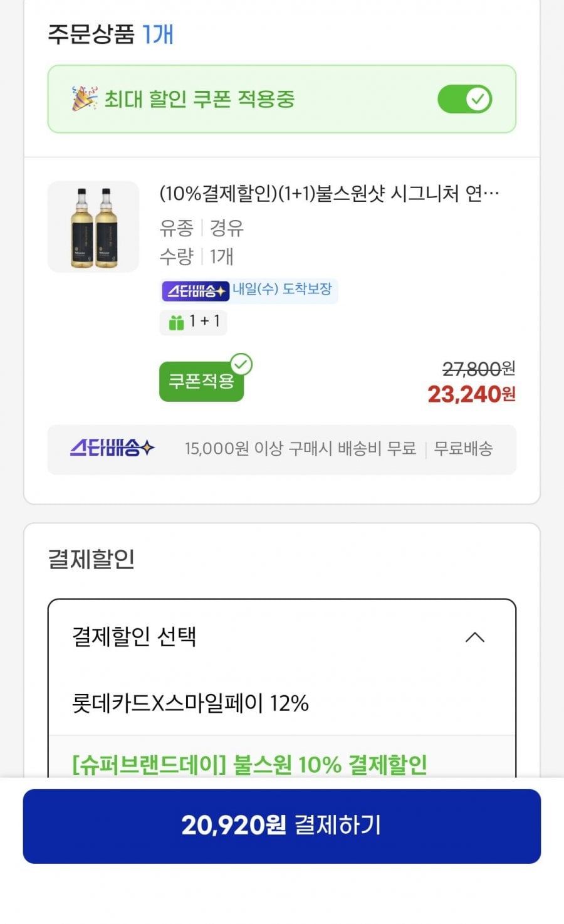This screenshot has height=924, width=564.
Task: Click the discounted price 23,240원
Action: click(x=471, y=394)
